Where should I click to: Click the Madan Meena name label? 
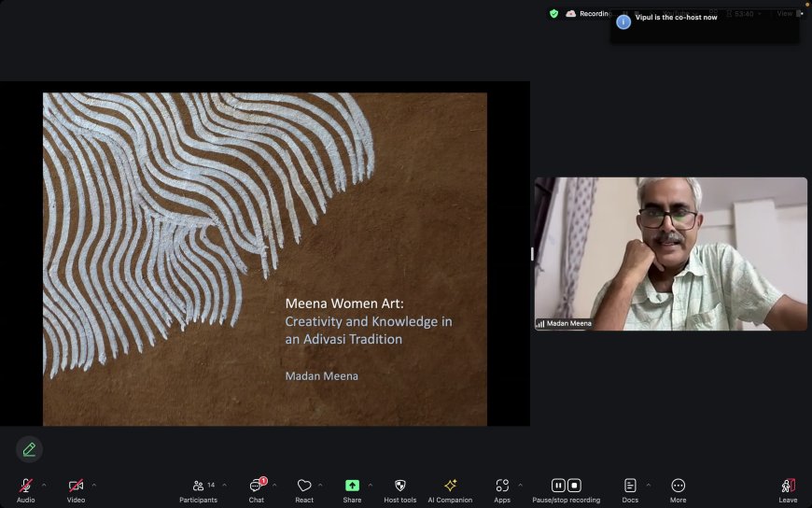click(568, 323)
